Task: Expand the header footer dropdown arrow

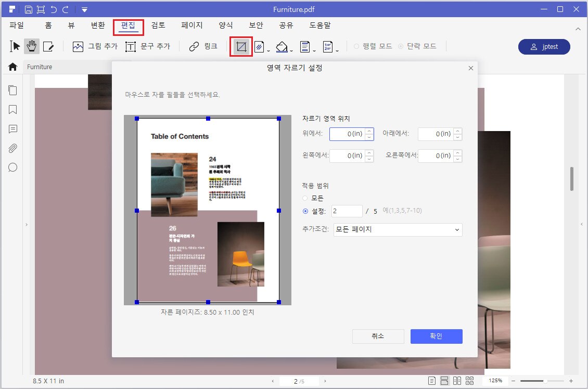Action: point(314,50)
